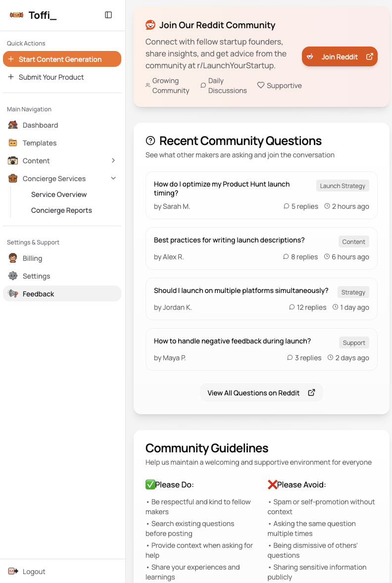Click the Toffi candy logo icon

tap(16, 15)
